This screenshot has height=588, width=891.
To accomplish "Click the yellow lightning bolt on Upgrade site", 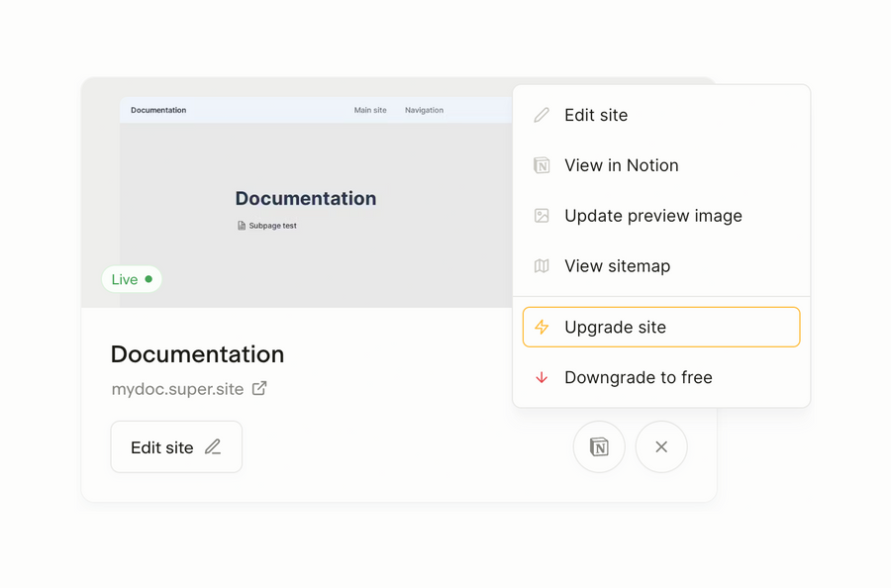I will click(x=542, y=327).
